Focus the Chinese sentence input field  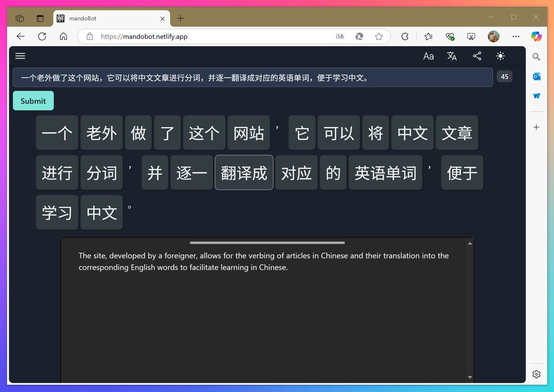(253, 78)
